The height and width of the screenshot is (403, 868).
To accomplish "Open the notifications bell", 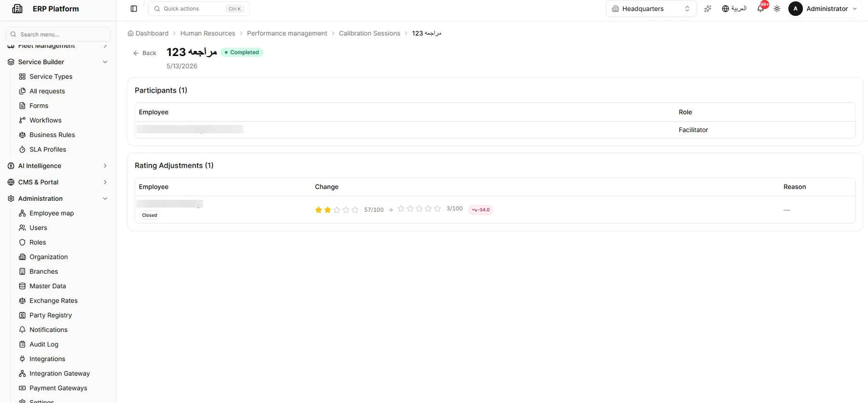I will (x=760, y=9).
